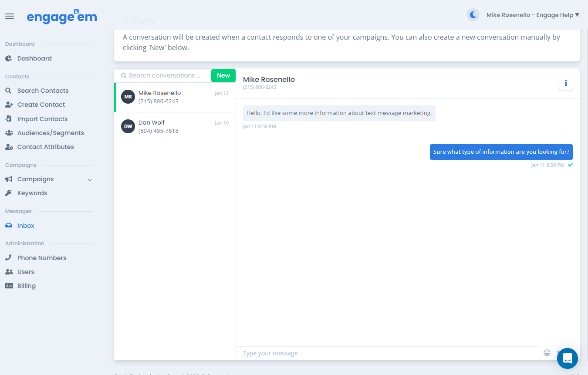Viewport: 588px width, 375px height.
Task: Start a New conversation
Action: tap(223, 75)
